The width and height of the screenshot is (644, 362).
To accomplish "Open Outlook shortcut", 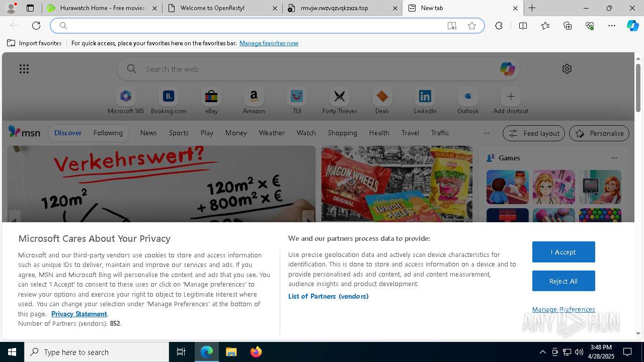I will click(x=468, y=101).
